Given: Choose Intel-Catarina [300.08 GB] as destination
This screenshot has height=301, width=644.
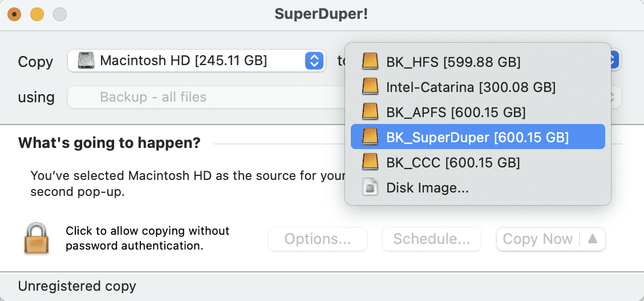Looking at the screenshot, I should point(477,87).
